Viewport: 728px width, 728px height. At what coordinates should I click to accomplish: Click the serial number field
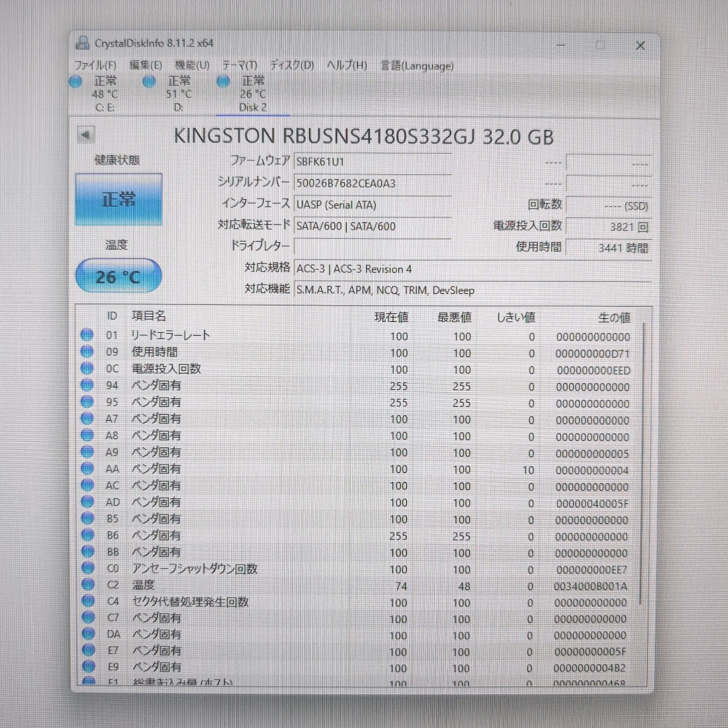pyautogui.click(x=372, y=183)
